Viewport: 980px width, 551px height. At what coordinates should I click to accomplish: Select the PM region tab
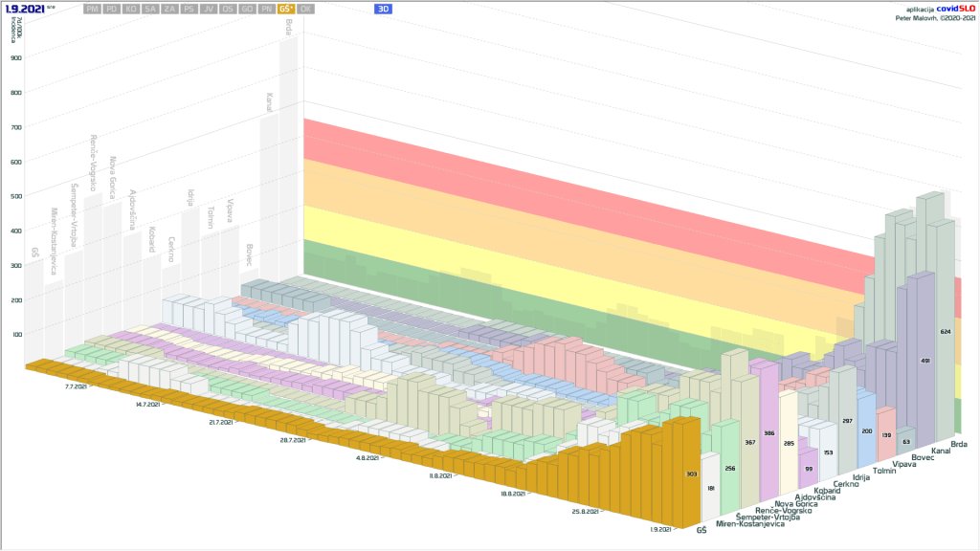pos(92,9)
